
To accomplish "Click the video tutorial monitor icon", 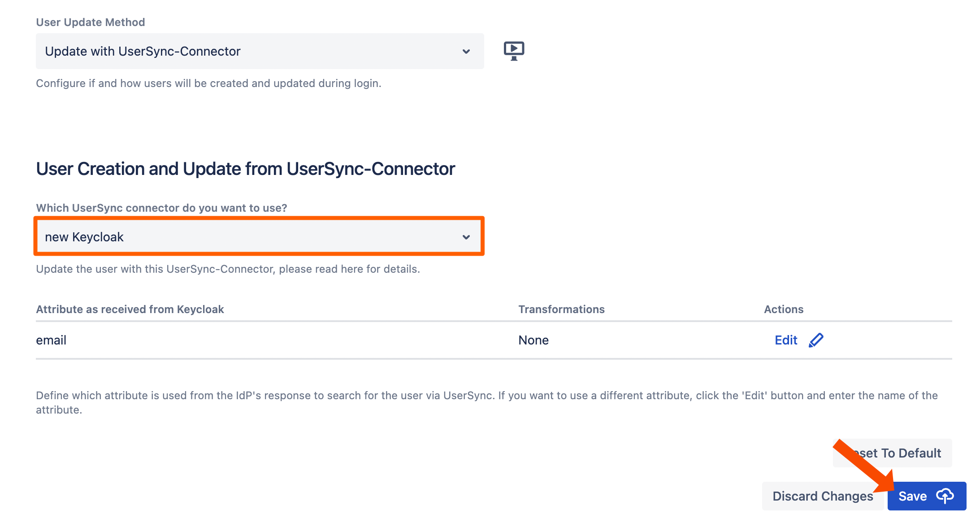I will (x=514, y=51).
